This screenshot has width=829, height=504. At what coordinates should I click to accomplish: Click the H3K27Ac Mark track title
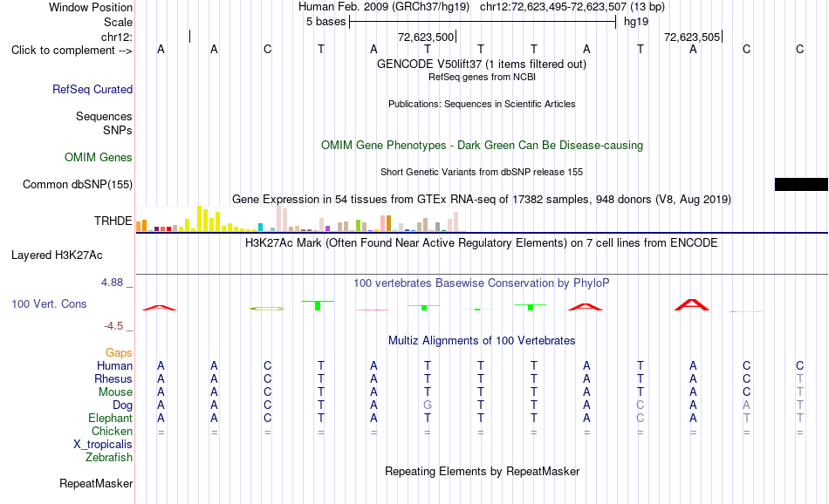point(482,243)
